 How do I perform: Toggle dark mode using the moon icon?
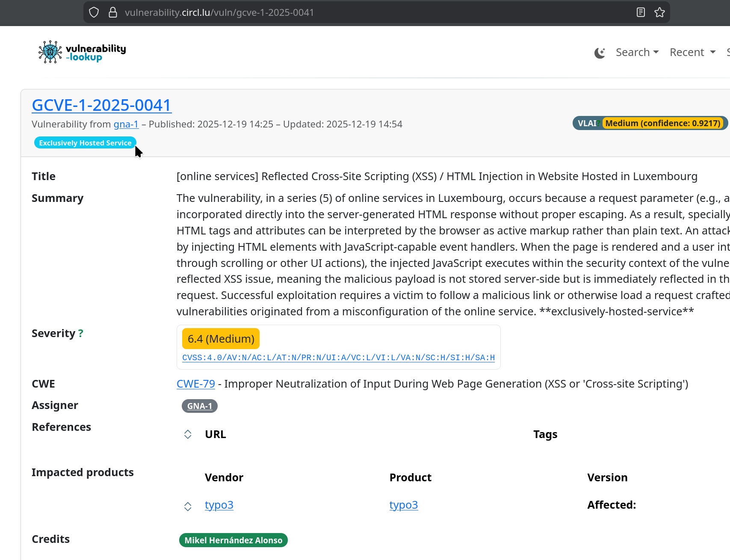[x=600, y=53]
